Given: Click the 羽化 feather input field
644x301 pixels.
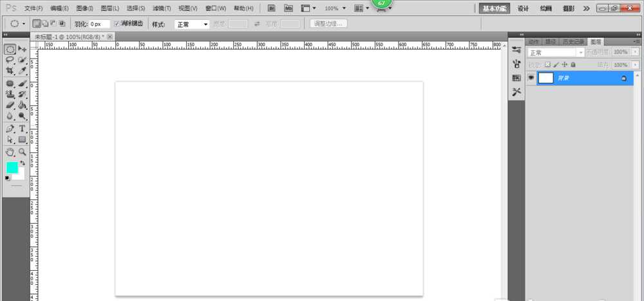Looking at the screenshot, I should (x=100, y=24).
